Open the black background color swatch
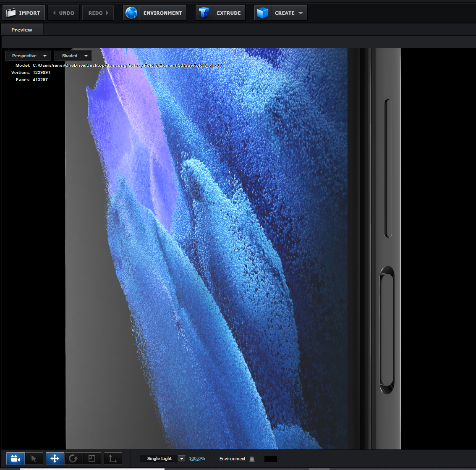The width and height of the screenshot is (476, 470). click(x=270, y=459)
